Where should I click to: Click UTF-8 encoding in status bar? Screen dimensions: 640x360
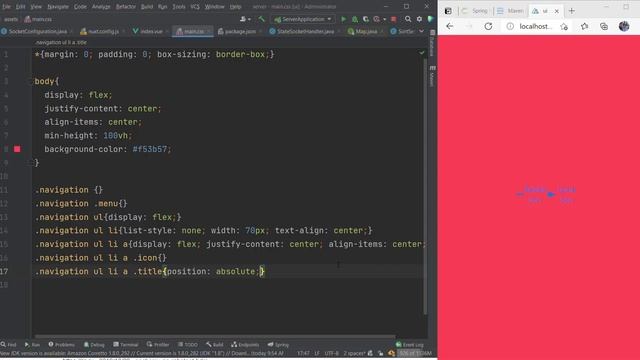coord(331,353)
